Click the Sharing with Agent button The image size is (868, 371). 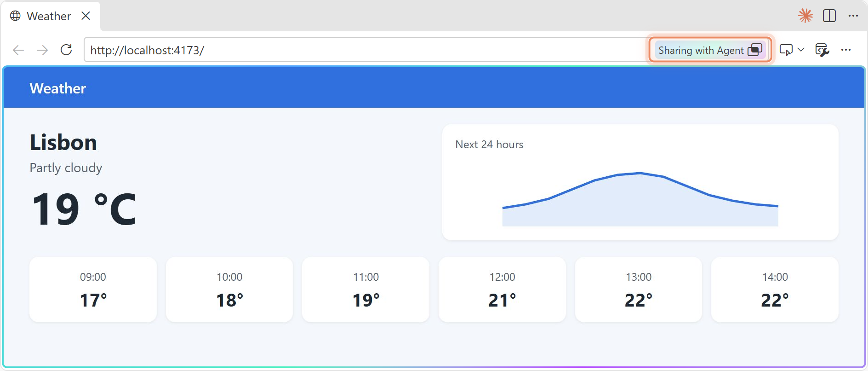pos(710,50)
